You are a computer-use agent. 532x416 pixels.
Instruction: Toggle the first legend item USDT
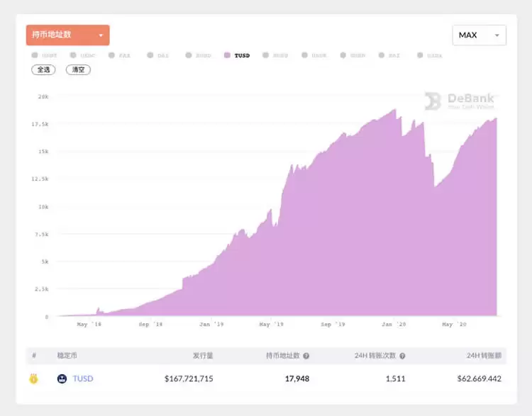coord(44,55)
